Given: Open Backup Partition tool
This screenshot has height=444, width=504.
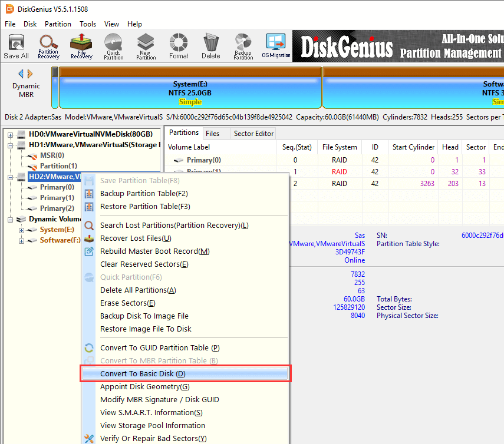Looking at the screenshot, I should click(243, 46).
